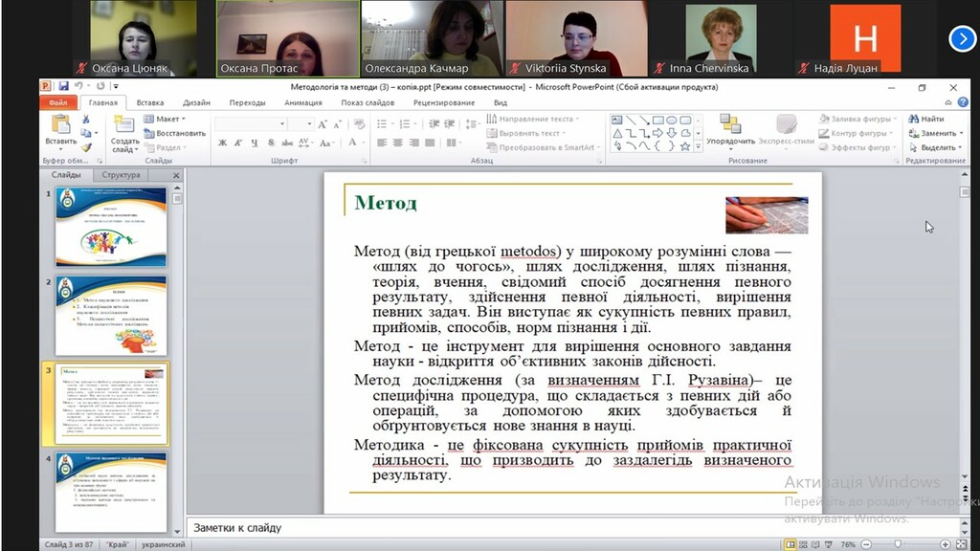Select the Format Painter brush icon
The height and width of the screenshot is (551, 980).
[x=86, y=147]
